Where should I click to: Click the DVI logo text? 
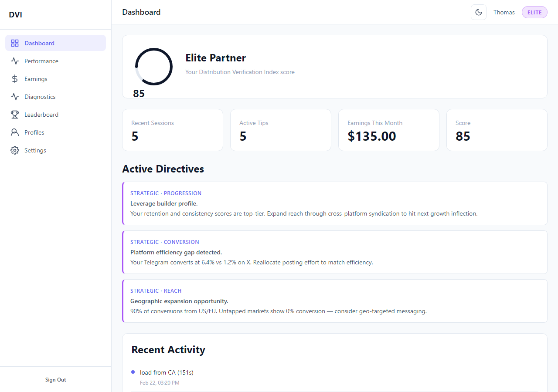pyautogui.click(x=15, y=15)
